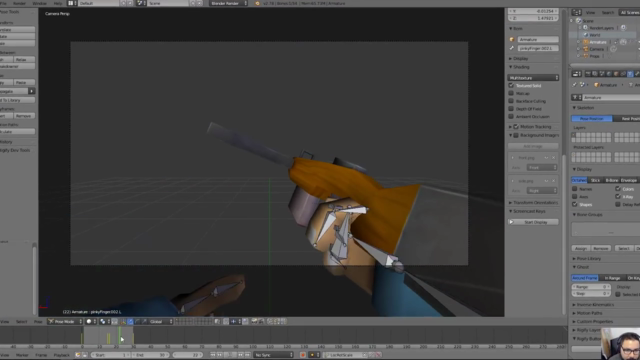The width and height of the screenshot is (640, 360).
Task: Toggle the X-Ray display checkbox
Action: pyautogui.click(x=618, y=197)
